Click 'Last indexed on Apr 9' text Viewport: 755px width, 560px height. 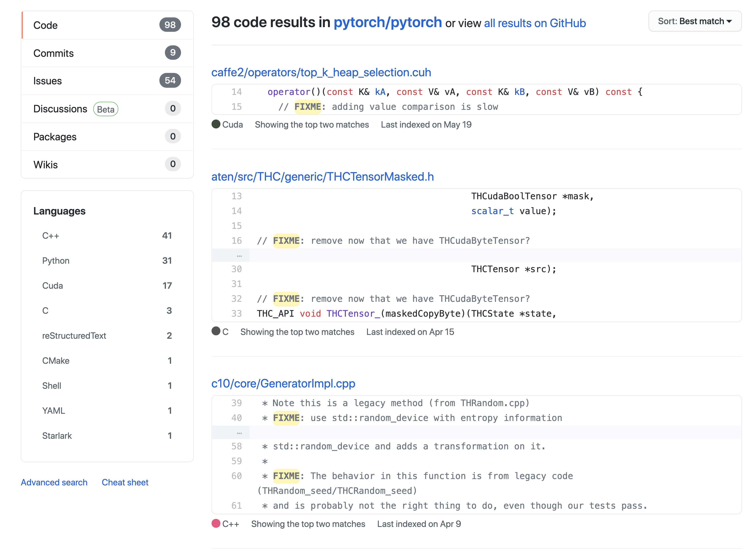[419, 524]
